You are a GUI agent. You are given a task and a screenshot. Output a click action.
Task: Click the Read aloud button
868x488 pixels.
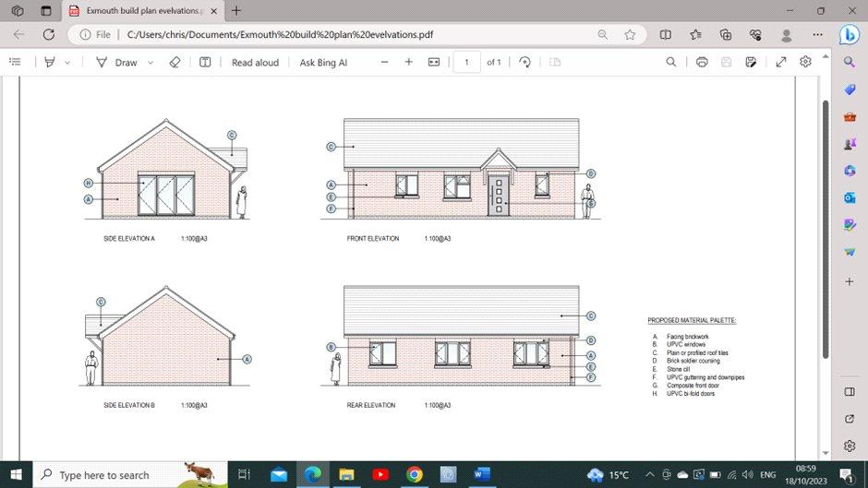255,62
